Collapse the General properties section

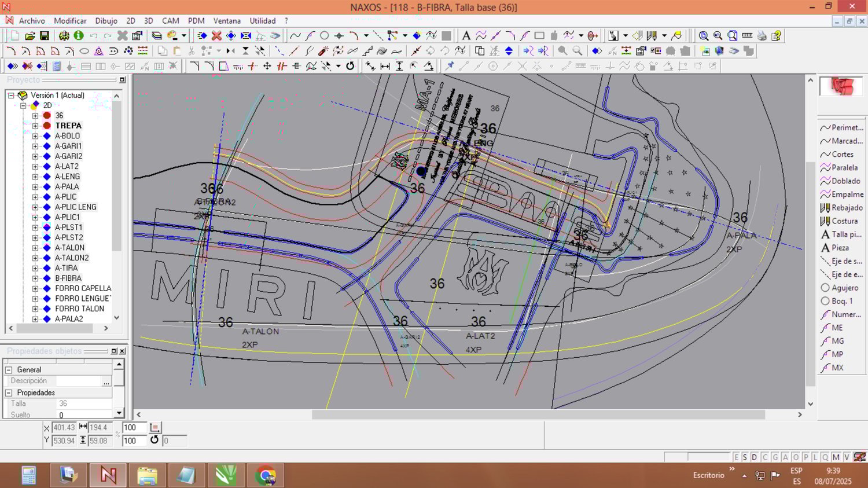point(9,370)
